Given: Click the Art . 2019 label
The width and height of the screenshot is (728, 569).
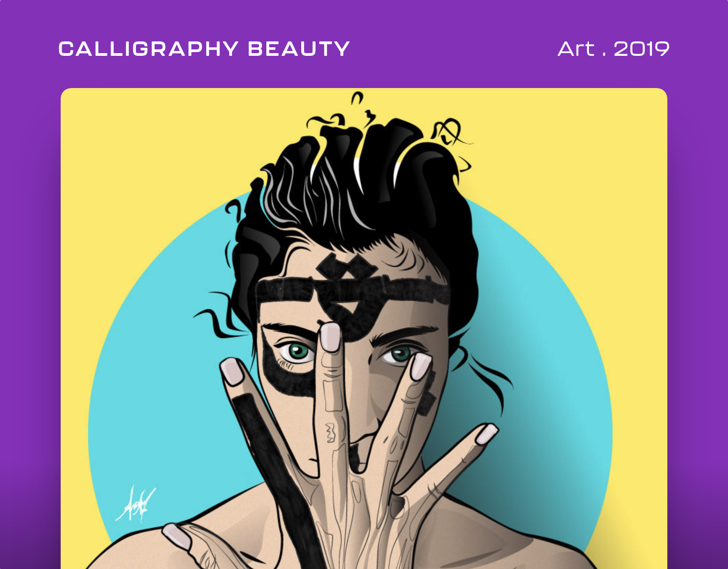Looking at the screenshot, I should click(x=614, y=49).
